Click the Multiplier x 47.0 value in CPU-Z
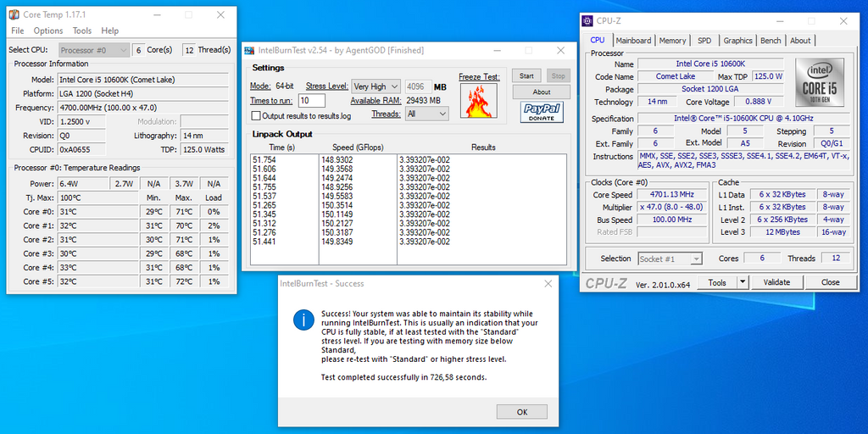The width and height of the screenshot is (868, 434). click(671, 207)
